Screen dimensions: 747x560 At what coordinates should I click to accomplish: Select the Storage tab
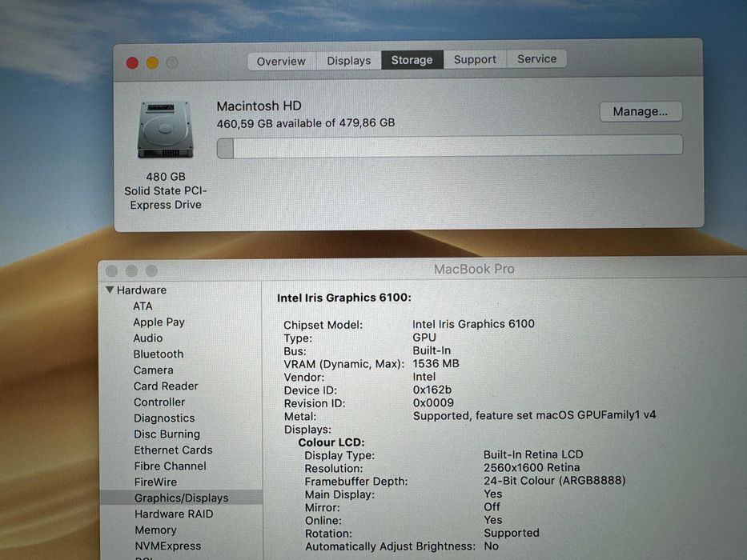[412, 59]
